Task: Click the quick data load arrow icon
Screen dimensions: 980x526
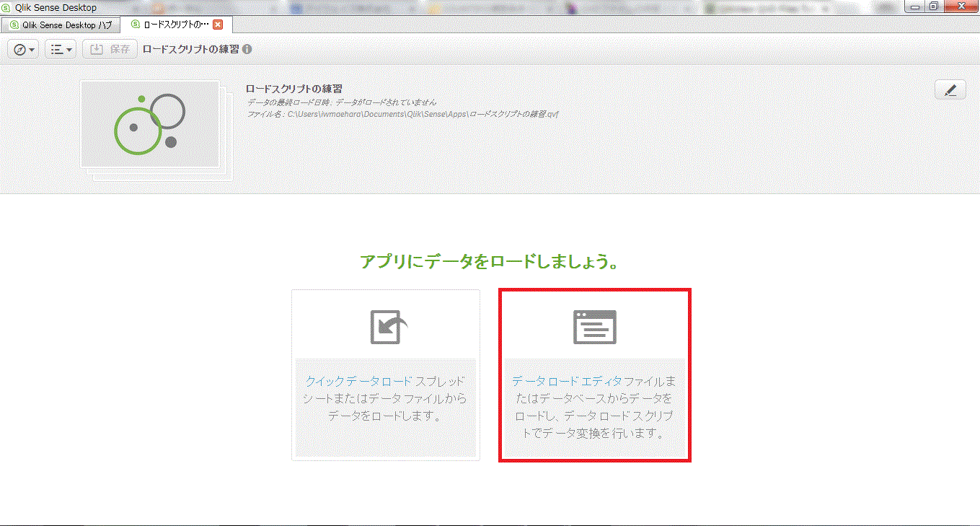Action: tap(389, 327)
